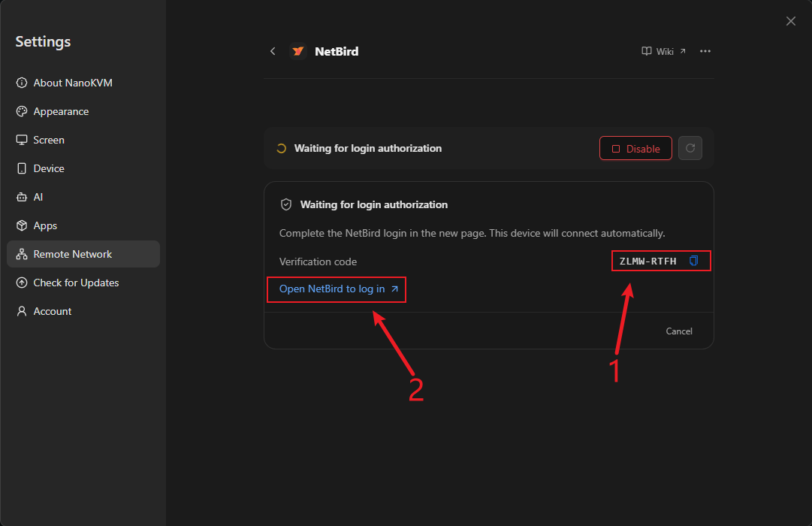
Task: Click the ZLMW-RTFH verification code text
Action: pyautogui.click(x=647, y=261)
